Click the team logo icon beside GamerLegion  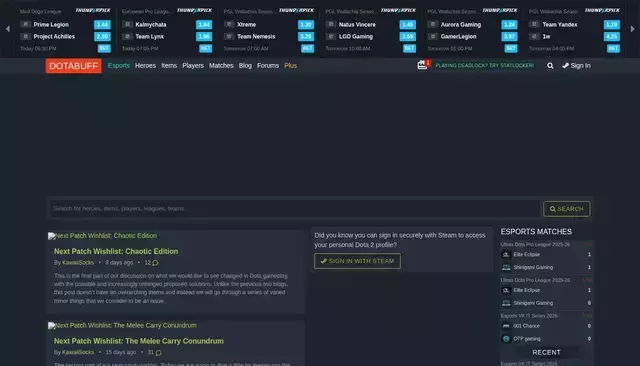[x=433, y=36]
